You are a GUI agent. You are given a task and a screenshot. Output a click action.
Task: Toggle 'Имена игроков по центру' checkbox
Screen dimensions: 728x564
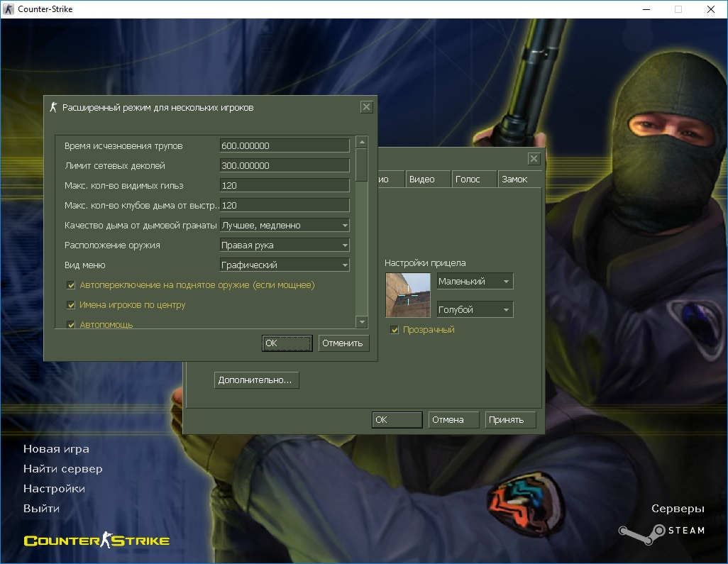71,305
